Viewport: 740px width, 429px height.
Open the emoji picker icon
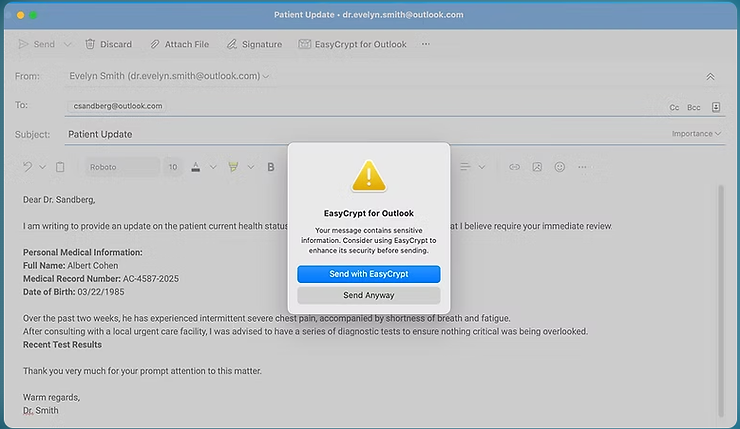(560, 167)
